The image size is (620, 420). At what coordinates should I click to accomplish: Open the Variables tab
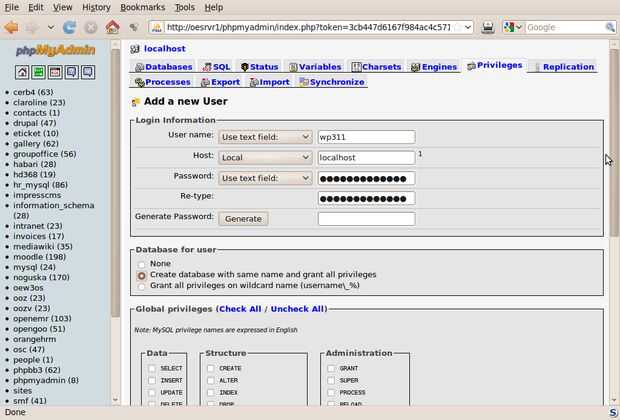(x=315, y=67)
